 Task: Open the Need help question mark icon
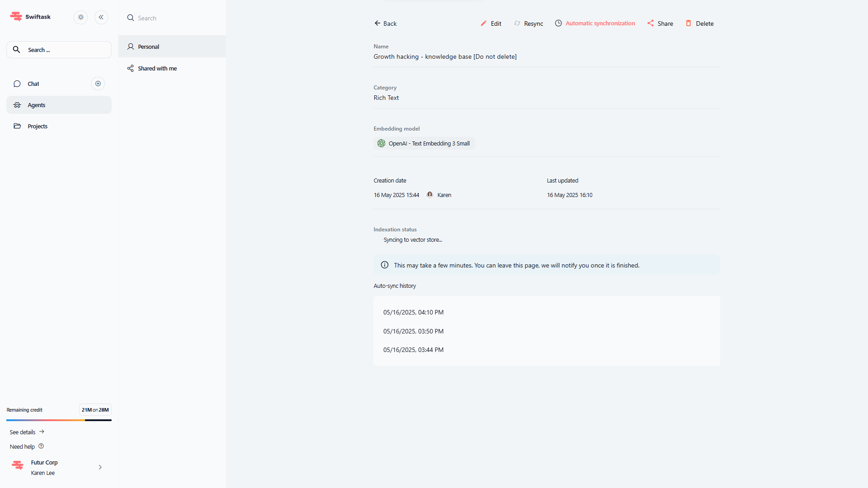[41, 446]
